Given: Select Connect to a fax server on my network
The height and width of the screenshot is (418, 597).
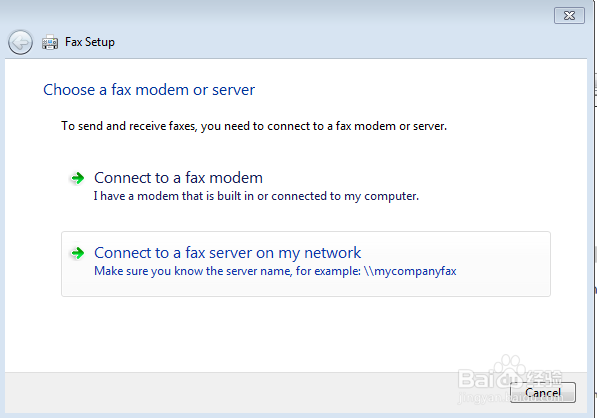Looking at the screenshot, I should [227, 253].
